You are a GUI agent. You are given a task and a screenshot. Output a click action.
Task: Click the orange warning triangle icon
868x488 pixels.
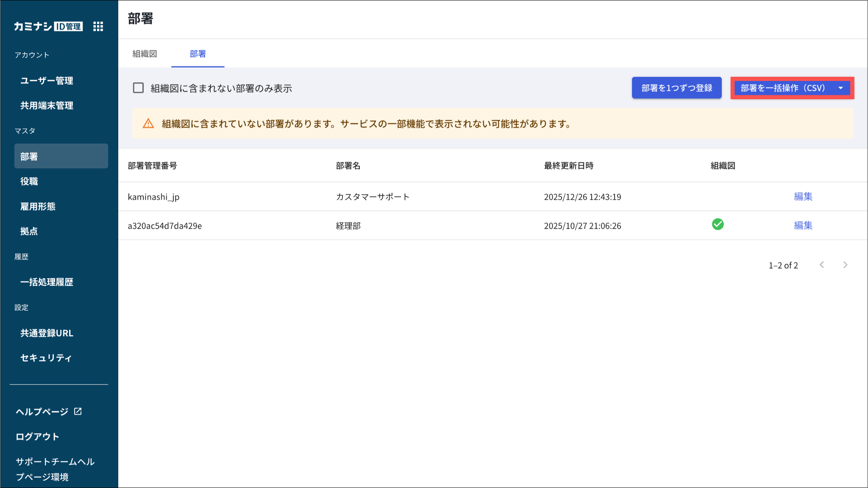[148, 123]
